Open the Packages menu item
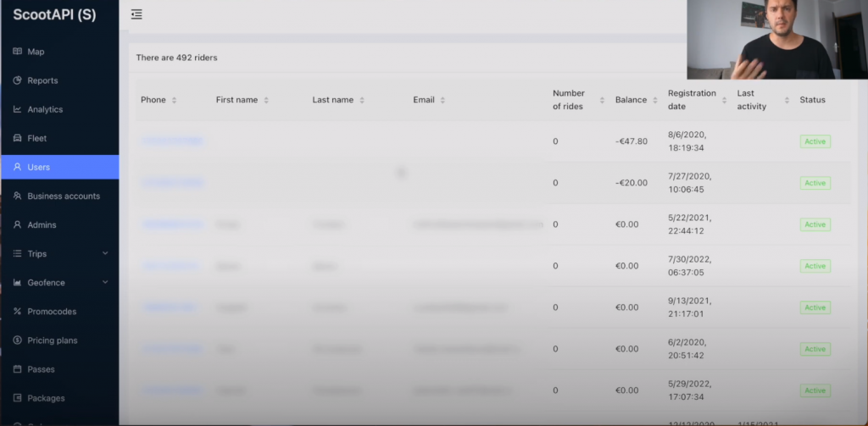Viewport: 868px width, 426px height. [46, 398]
